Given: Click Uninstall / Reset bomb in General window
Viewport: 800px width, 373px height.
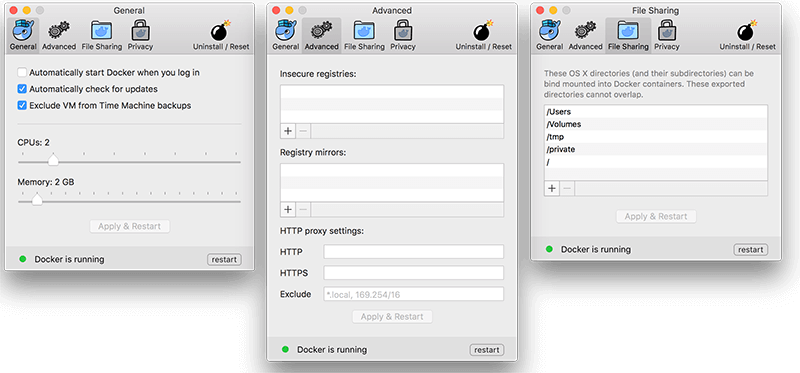Looking at the screenshot, I should pos(220,30).
